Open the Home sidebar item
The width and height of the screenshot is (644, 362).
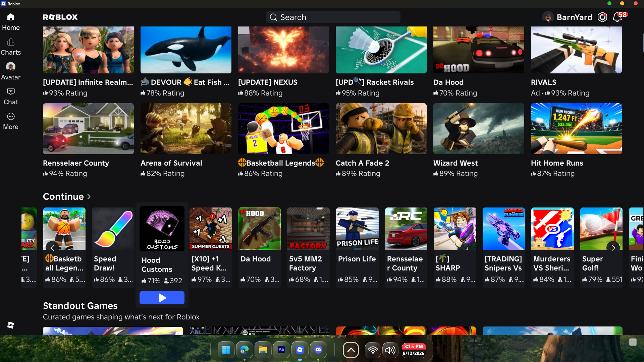pyautogui.click(x=11, y=22)
